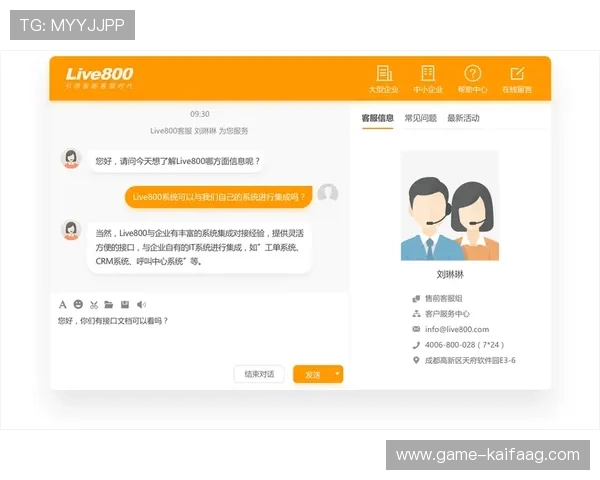
Task: Open the 帮助中心 question mark icon
Action: pos(473,79)
